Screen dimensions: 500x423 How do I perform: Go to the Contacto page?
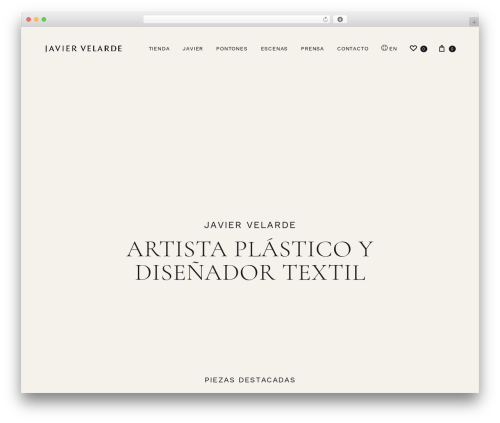point(353,49)
